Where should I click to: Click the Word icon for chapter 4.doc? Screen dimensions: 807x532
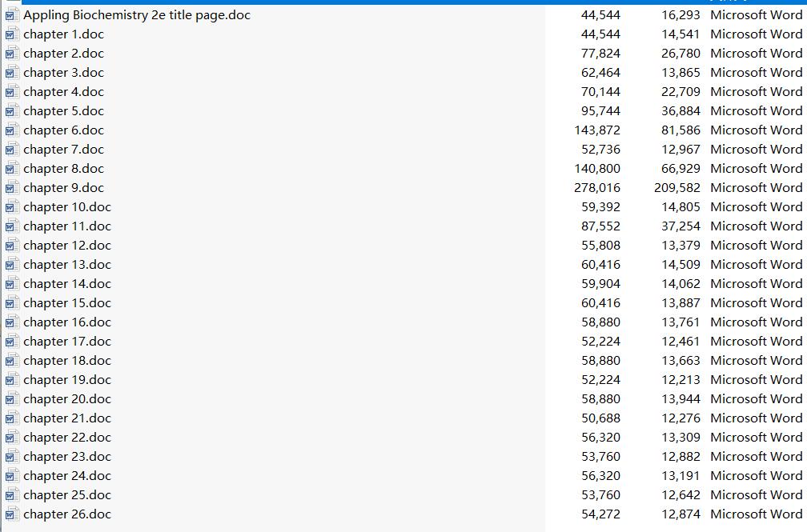coord(12,92)
